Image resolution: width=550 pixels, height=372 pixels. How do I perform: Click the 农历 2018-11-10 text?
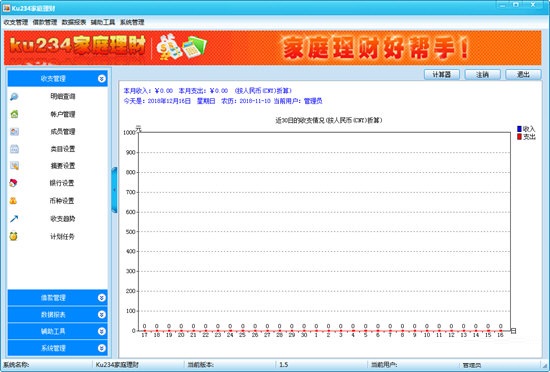click(x=246, y=101)
